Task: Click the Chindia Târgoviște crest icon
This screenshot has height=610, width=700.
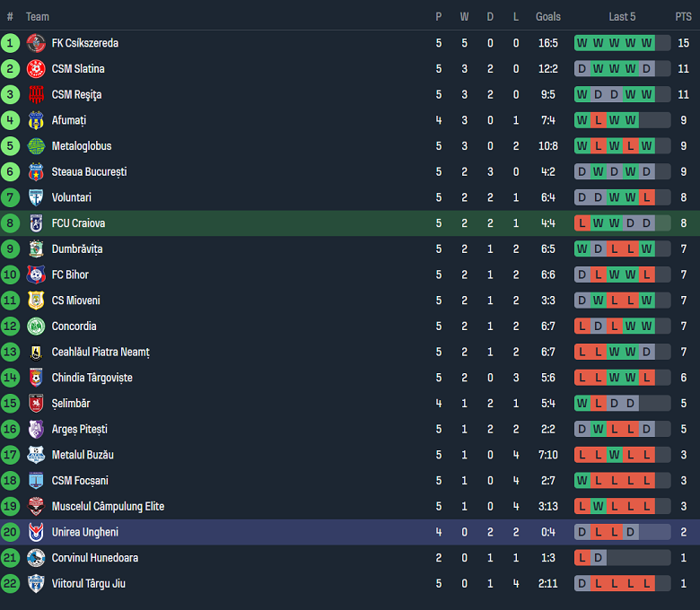Action: [x=36, y=378]
